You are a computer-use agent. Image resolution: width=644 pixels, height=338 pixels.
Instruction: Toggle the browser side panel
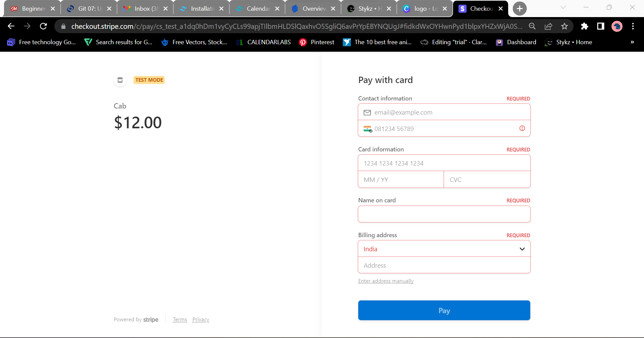[x=601, y=26]
